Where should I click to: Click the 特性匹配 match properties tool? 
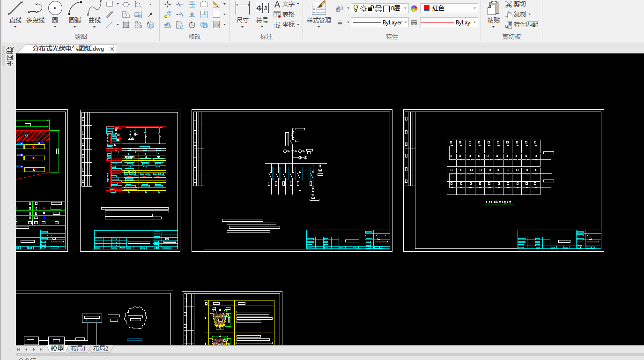521,24
